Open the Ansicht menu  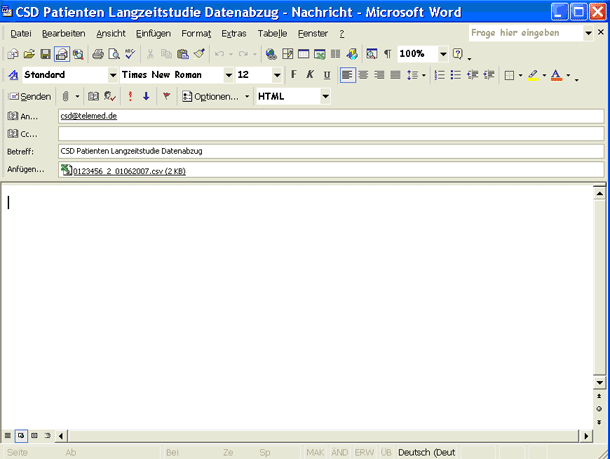111,33
